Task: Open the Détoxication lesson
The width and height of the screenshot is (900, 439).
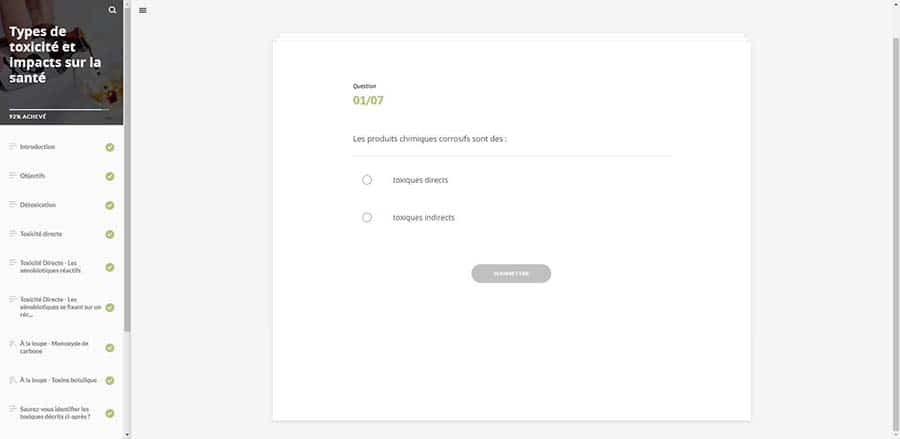Action: coord(38,205)
